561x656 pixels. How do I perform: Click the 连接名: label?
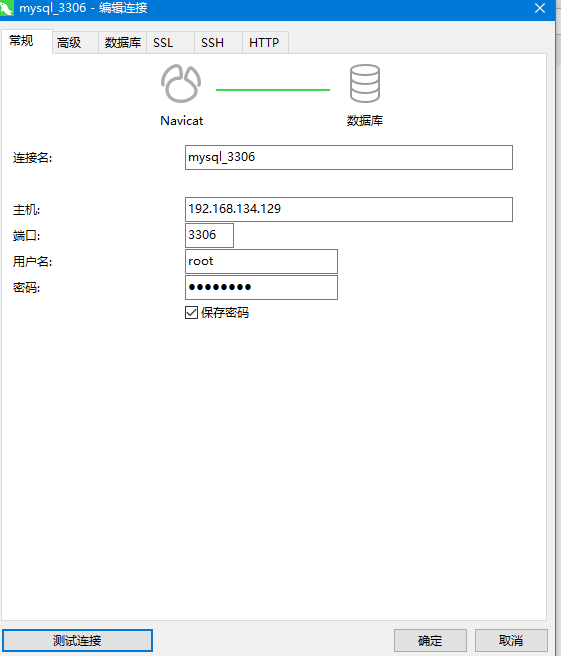point(32,158)
